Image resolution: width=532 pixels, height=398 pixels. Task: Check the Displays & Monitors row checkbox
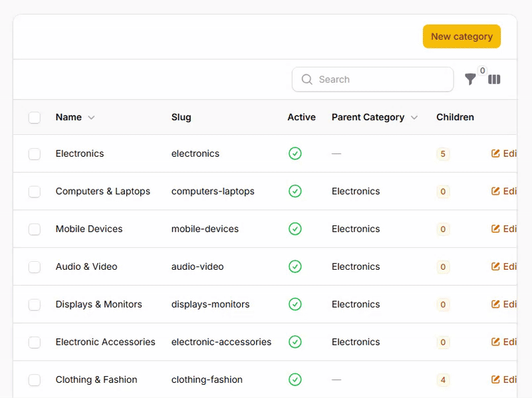coord(35,304)
